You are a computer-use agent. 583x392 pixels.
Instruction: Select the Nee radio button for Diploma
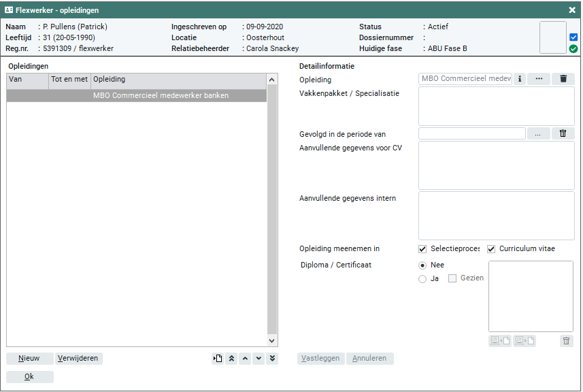422,265
